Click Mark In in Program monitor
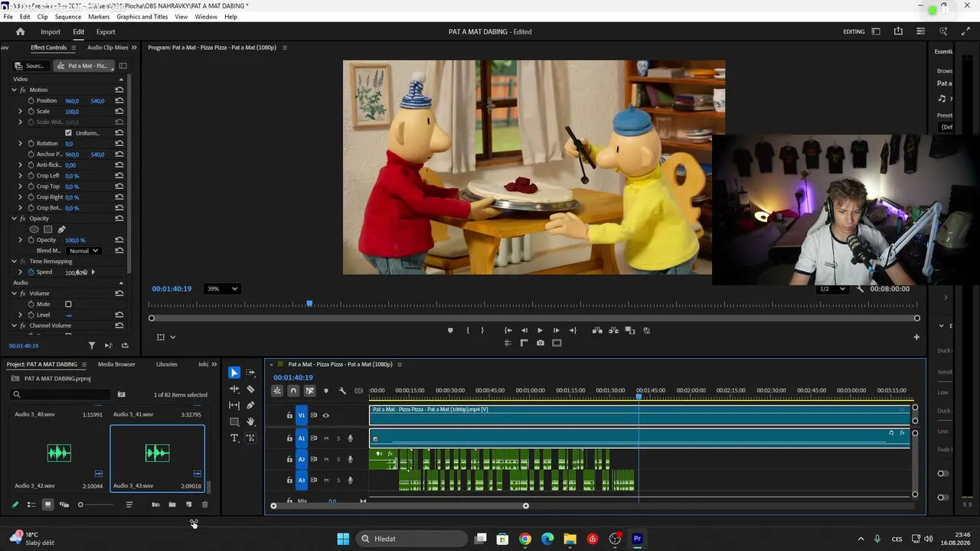Viewport: 980px width, 551px height. pos(467,331)
